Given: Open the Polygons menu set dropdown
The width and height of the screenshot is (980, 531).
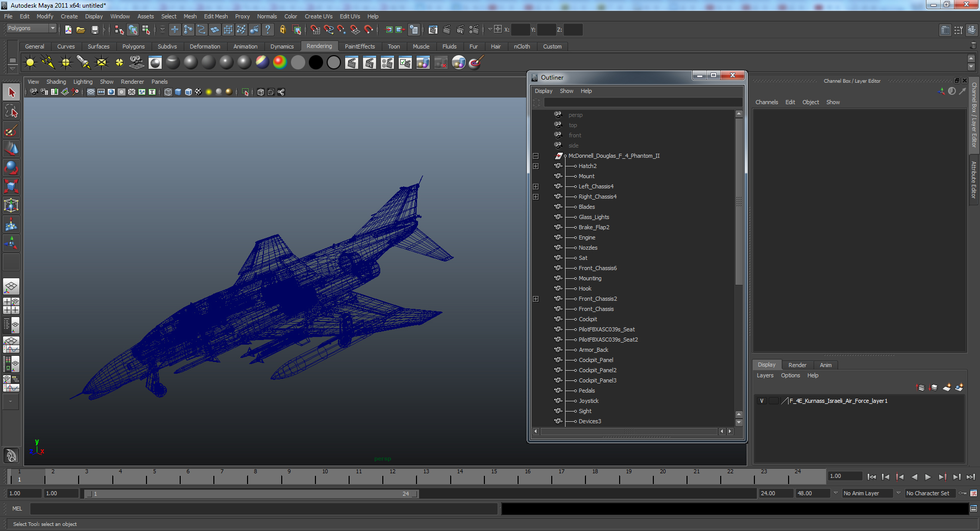Looking at the screenshot, I should click(31, 29).
